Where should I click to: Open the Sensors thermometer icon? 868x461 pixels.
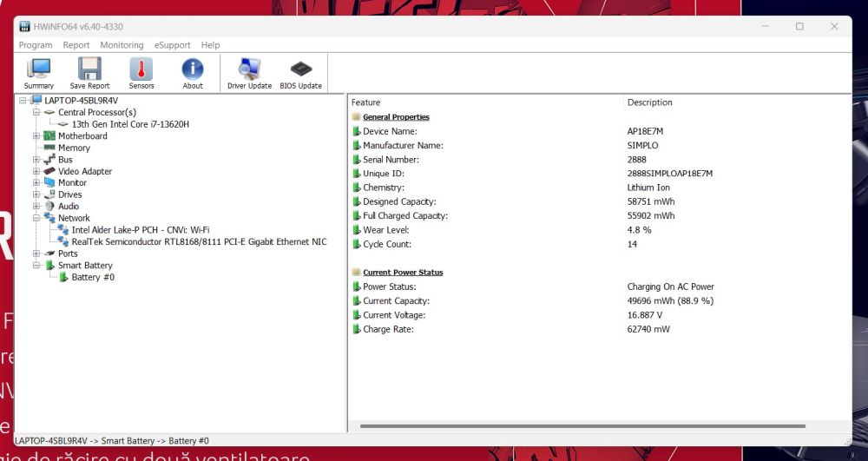click(141, 73)
